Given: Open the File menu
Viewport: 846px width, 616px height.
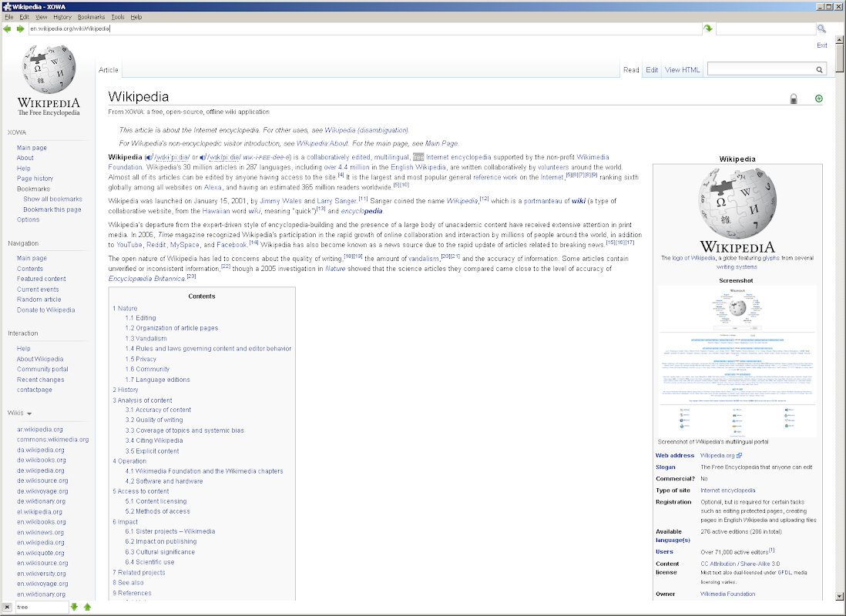Looking at the screenshot, I should (9, 17).
